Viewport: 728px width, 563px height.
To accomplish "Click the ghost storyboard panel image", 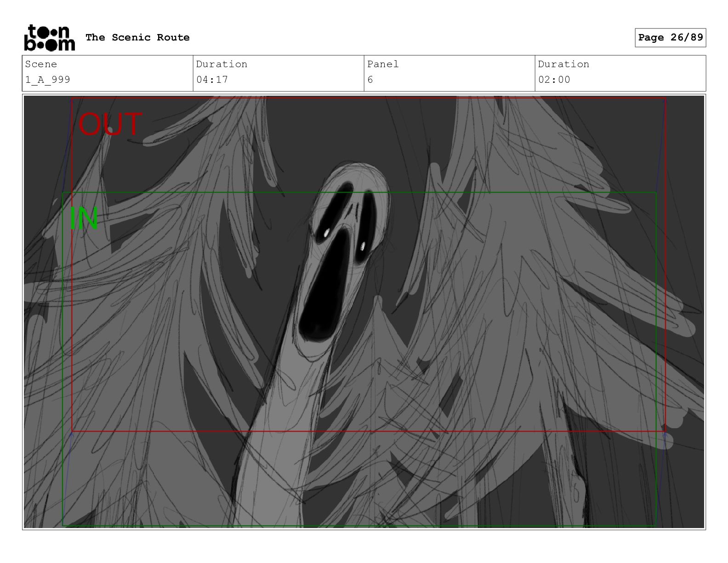I will (x=364, y=312).
